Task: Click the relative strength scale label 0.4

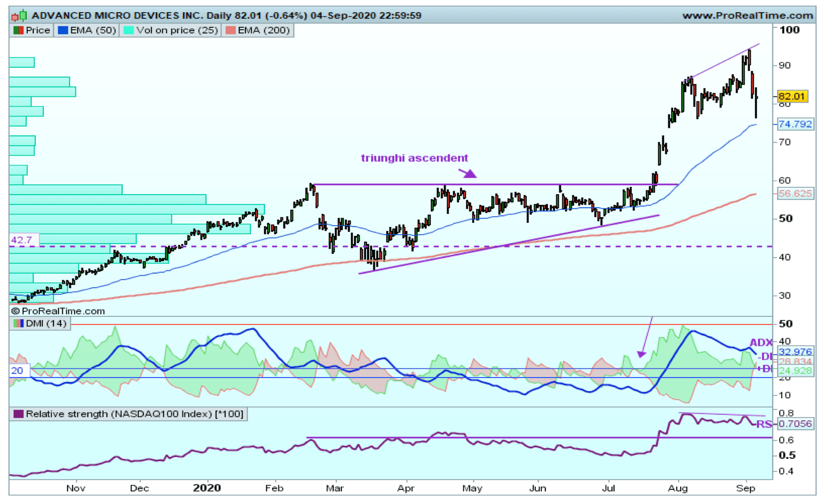Action: pyautogui.click(x=786, y=471)
